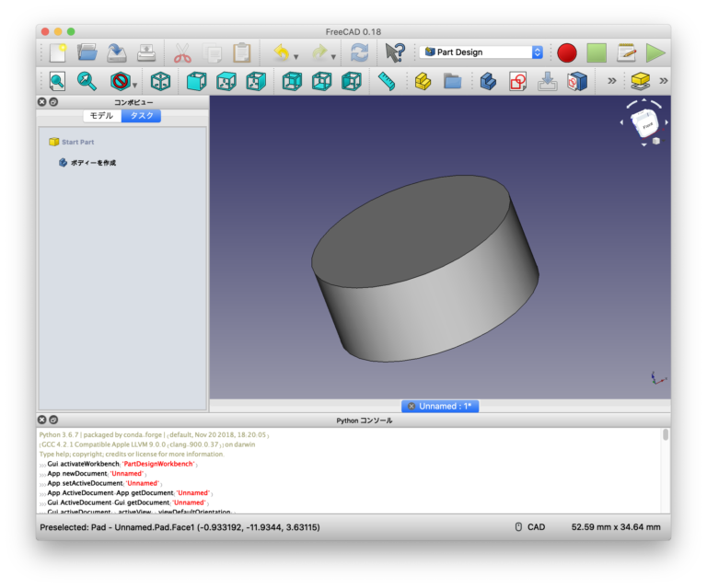This screenshot has width=707, height=588.
Task: Switch to the モデル tab
Action: point(101,116)
